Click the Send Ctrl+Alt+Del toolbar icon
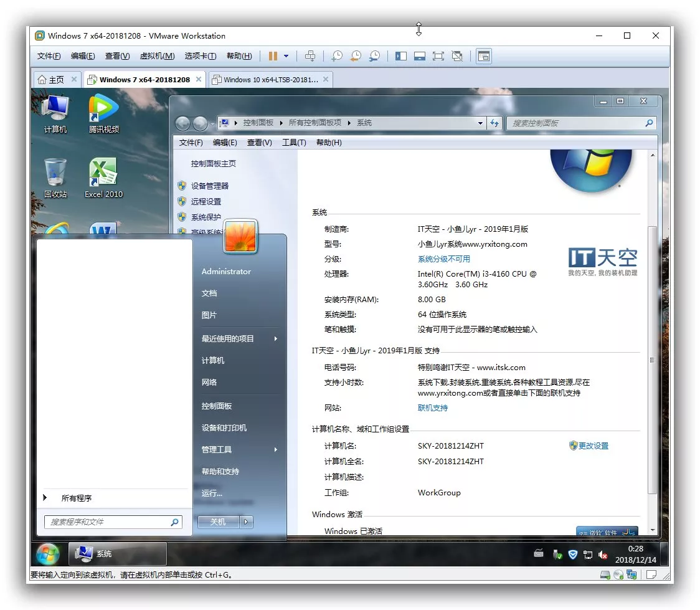Screen dimensions: 700x610 click(310, 56)
